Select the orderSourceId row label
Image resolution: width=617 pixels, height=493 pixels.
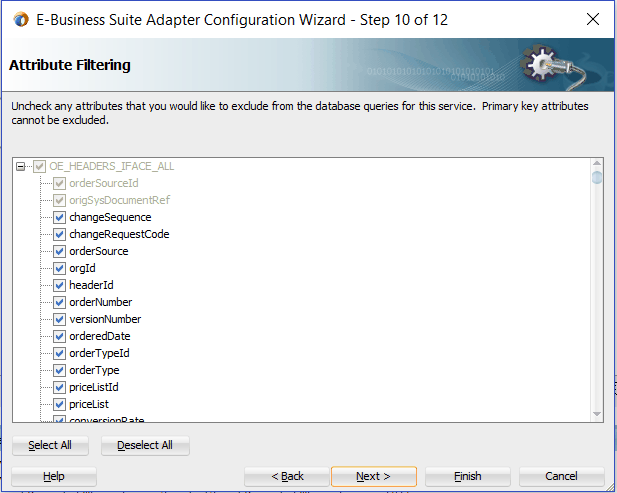[104, 183]
